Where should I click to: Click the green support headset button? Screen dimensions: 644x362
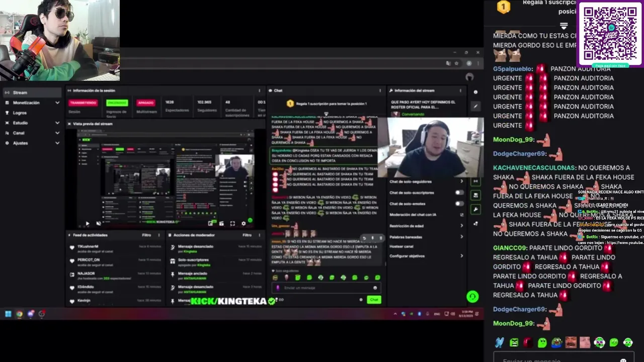472,297
